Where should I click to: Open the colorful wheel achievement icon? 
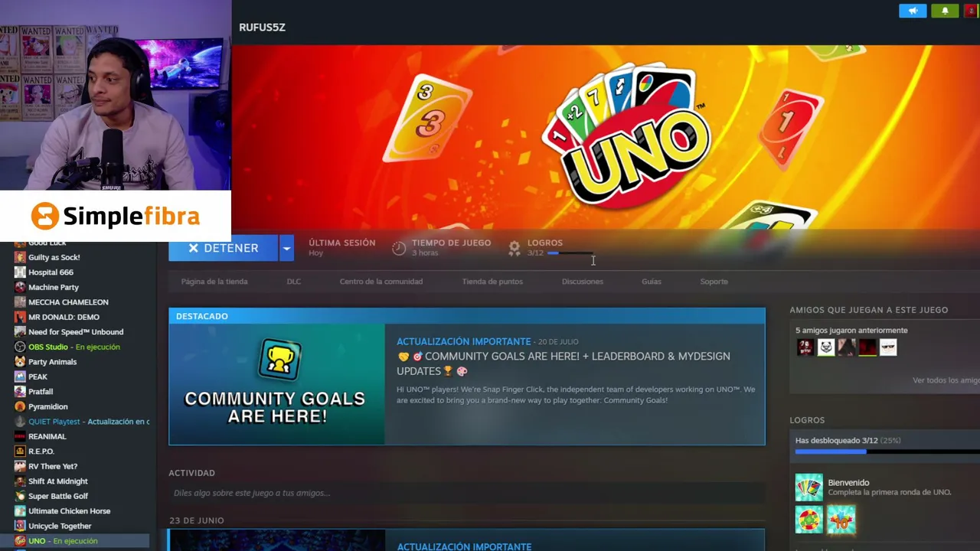tap(808, 520)
